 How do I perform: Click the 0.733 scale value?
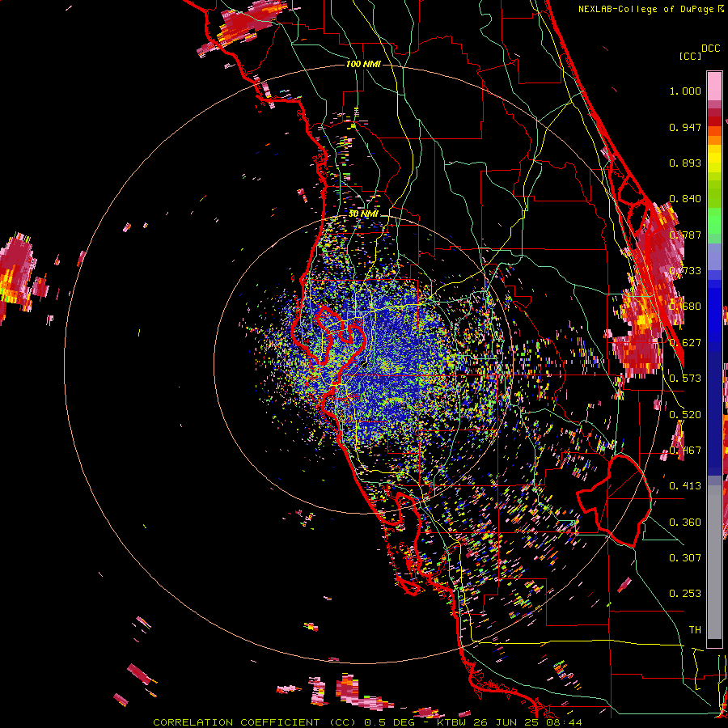685,271
